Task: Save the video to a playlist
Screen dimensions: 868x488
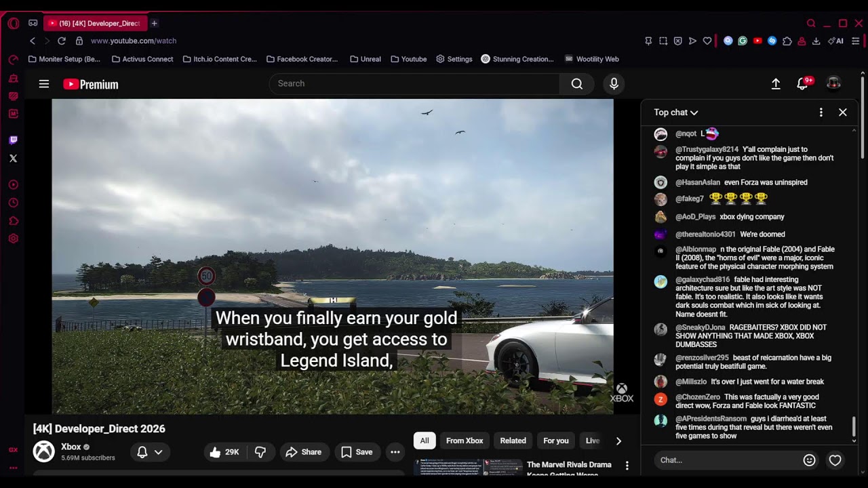Action: (x=357, y=452)
